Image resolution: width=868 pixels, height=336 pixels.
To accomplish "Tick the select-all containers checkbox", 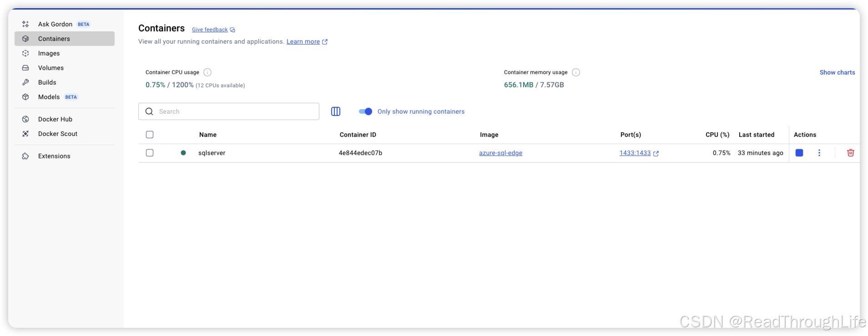I will click(x=150, y=135).
